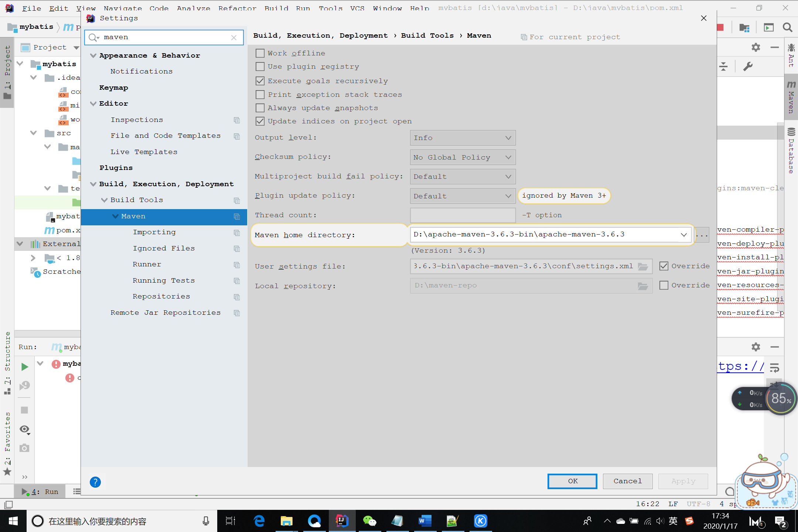The width and height of the screenshot is (798, 532).
Task: Enable Use plugin registry checkbox
Action: (x=260, y=66)
